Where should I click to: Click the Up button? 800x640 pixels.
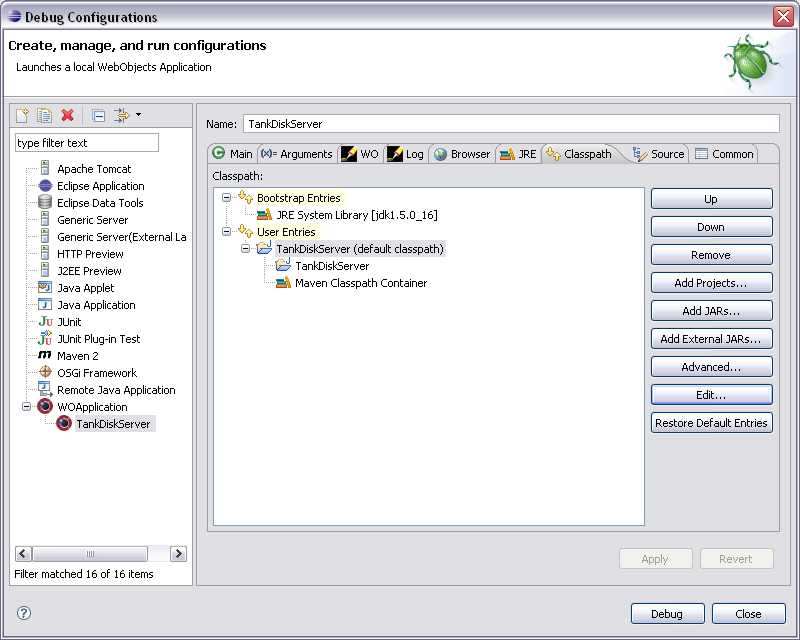pyautogui.click(x=711, y=199)
